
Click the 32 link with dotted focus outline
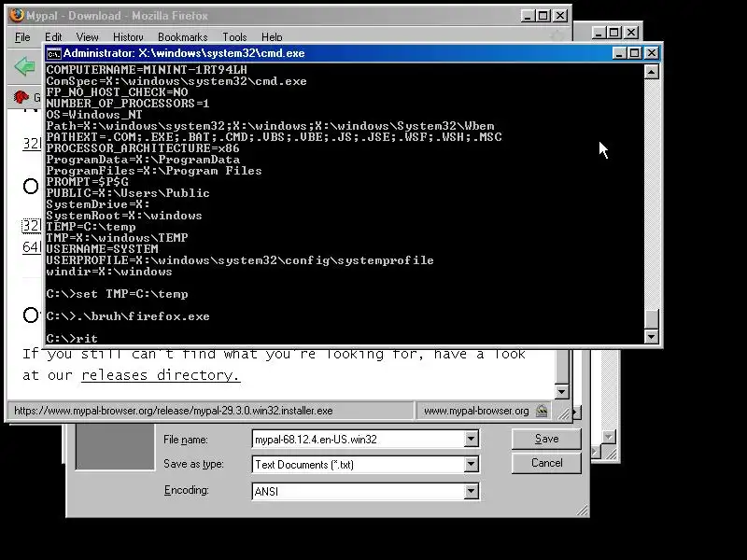[32, 225]
